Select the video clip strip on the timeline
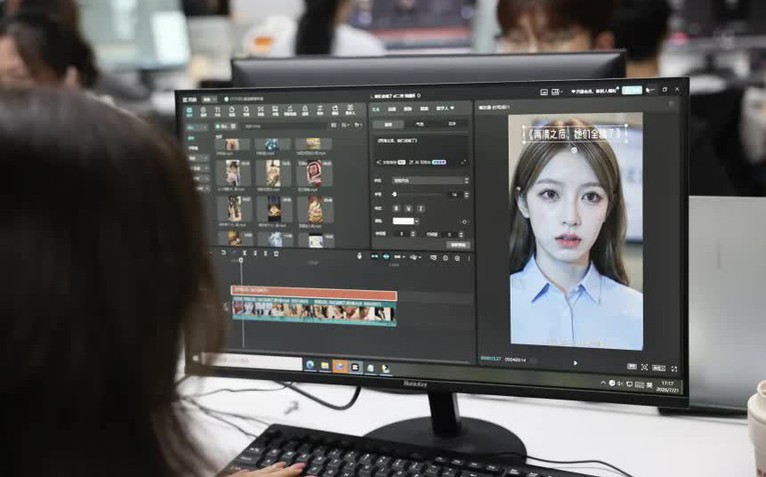 coord(314,313)
